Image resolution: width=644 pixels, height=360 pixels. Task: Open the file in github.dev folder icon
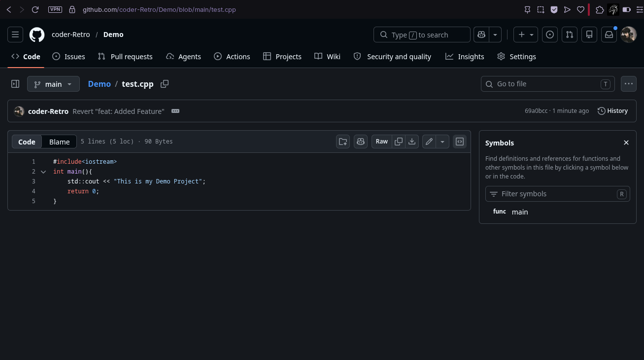tap(343, 142)
